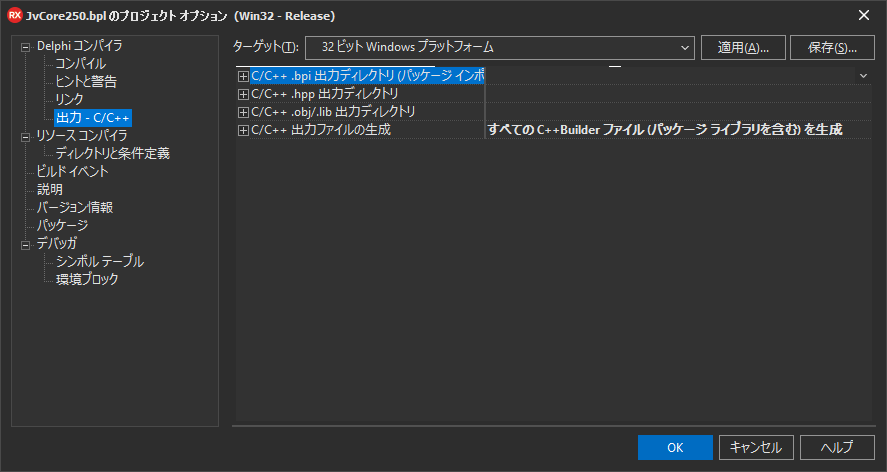This screenshot has width=887, height=472.
Task: Select シンボル テーブル under デバッガ
Action: (100, 261)
